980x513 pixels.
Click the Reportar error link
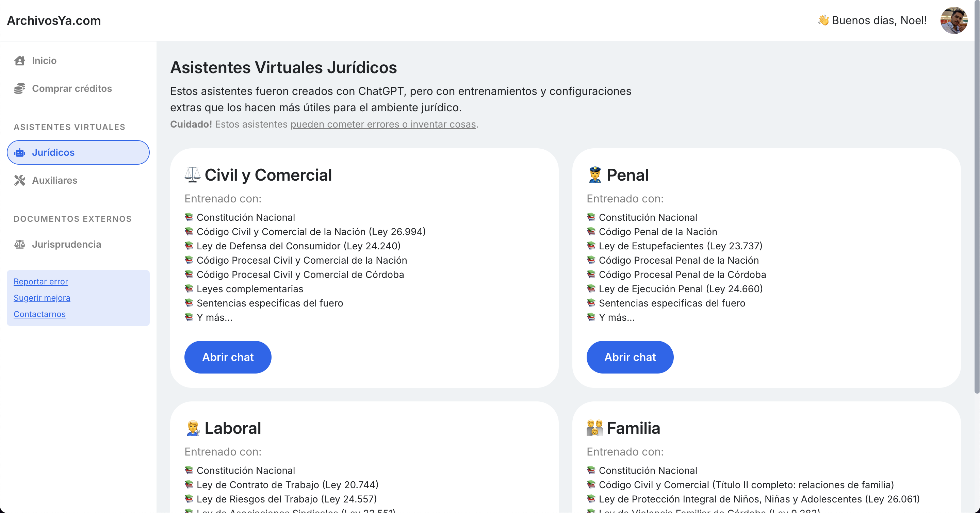coord(41,281)
